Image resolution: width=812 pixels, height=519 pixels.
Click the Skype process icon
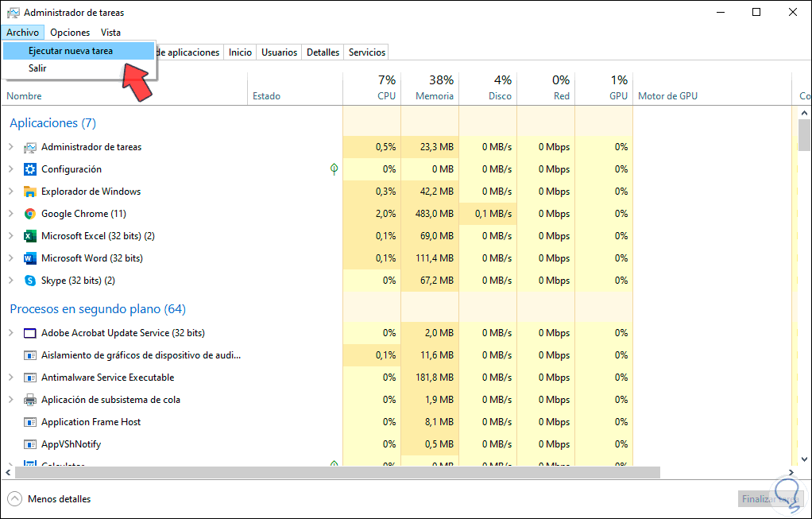point(30,281)
